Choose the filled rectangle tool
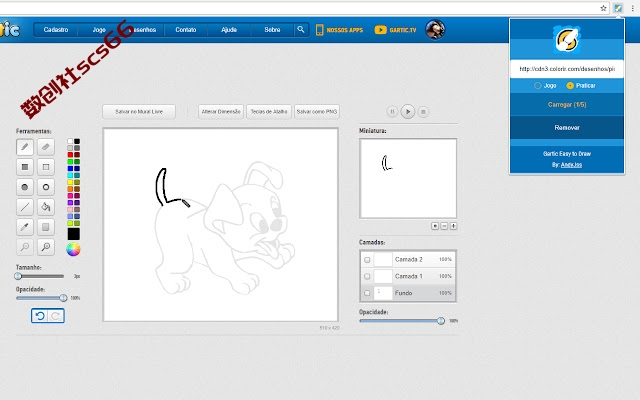The width and height of the screenshot is (640, 400). tap(25, 167)
